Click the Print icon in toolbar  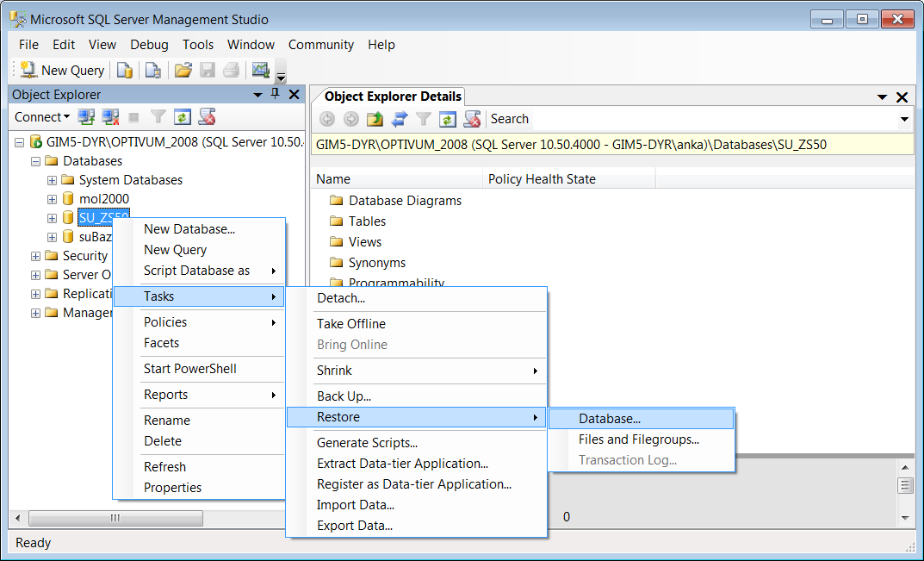click(231, 70)
